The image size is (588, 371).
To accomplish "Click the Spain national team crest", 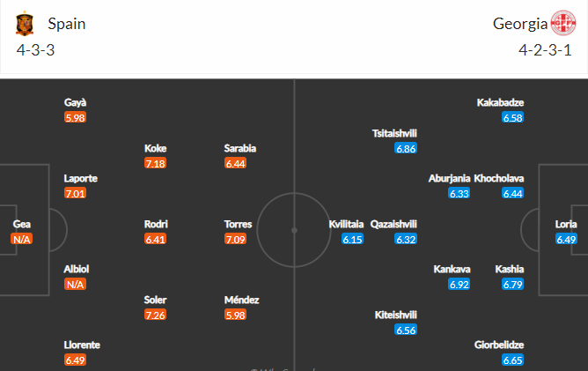I will point(25,23).
